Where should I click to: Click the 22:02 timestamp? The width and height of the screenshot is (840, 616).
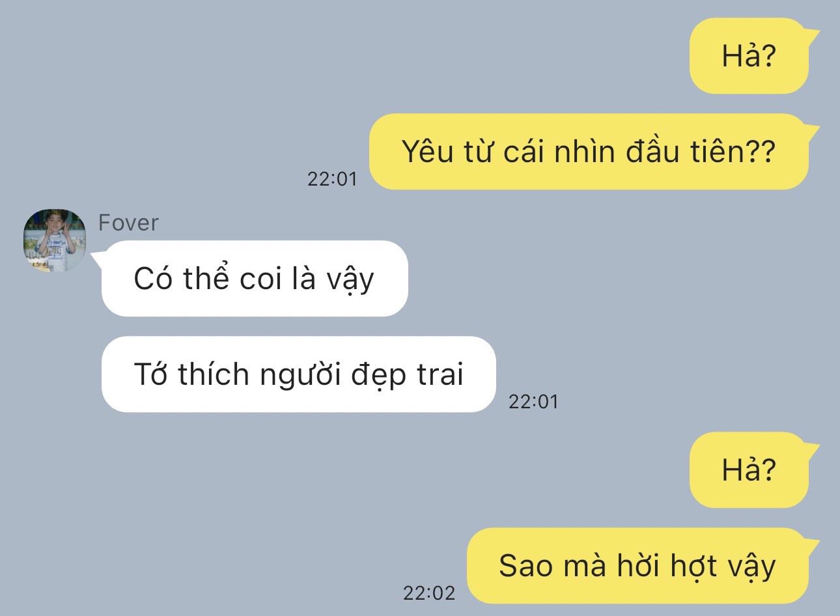pyautogui.click(x=429, y=593)
